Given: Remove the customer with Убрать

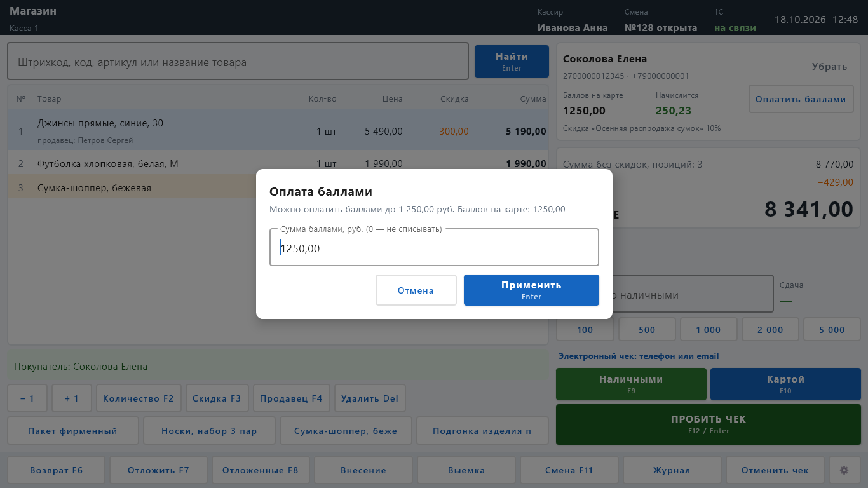Looking at the screenshot, I should (x=829, y=67).
